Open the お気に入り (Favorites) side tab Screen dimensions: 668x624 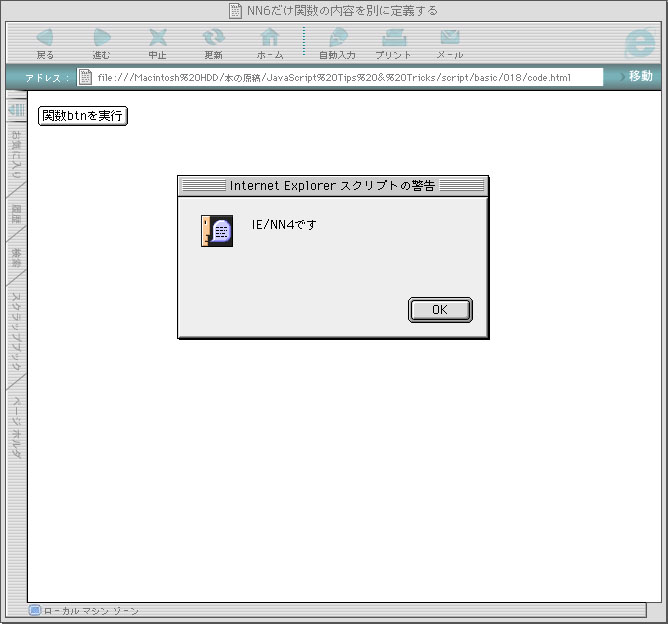click(x=16, y=154)
